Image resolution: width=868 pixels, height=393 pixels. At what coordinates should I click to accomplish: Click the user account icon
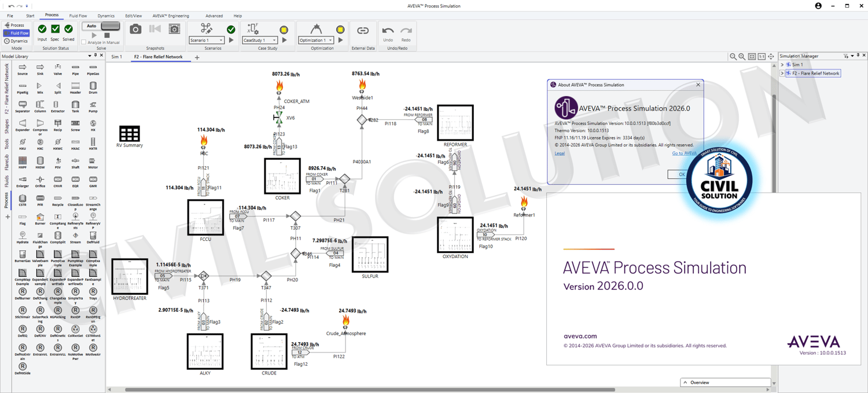coord(818,6)
